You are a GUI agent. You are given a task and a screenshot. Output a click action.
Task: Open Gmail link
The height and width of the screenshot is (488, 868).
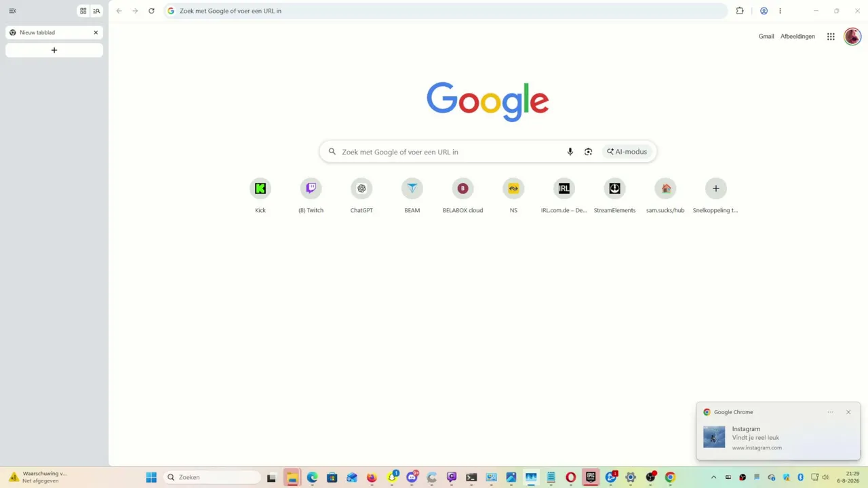point(766,37)
